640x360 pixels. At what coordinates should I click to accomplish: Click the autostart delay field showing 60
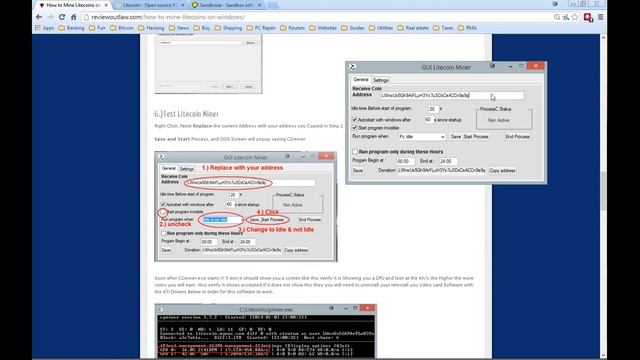pyautogui.click(x=429, y=120)
